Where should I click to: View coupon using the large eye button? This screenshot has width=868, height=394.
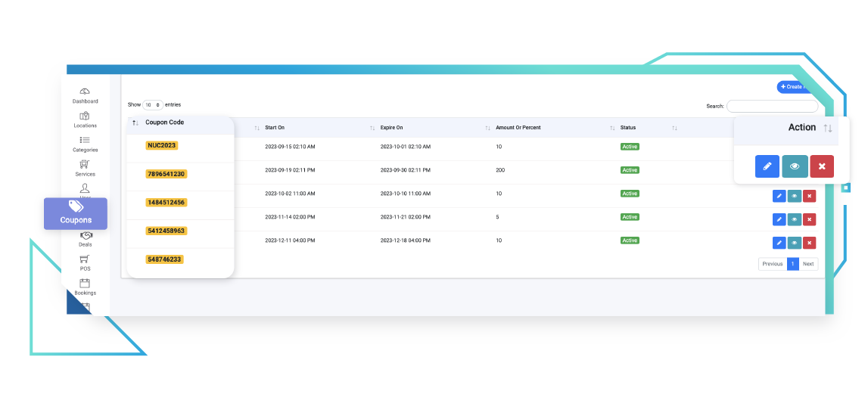(x=794, y=166)
